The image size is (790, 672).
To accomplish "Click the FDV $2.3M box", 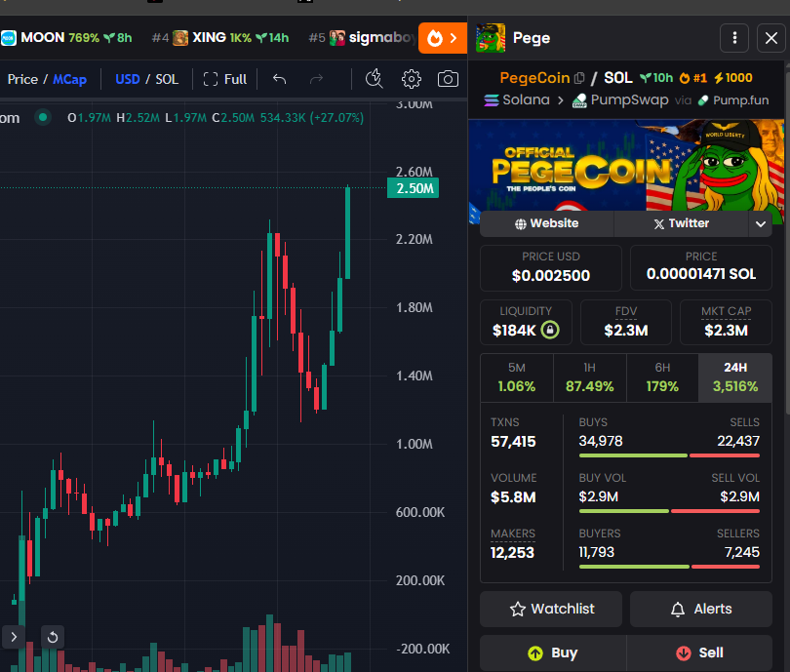I will click(x=626, y=323).
